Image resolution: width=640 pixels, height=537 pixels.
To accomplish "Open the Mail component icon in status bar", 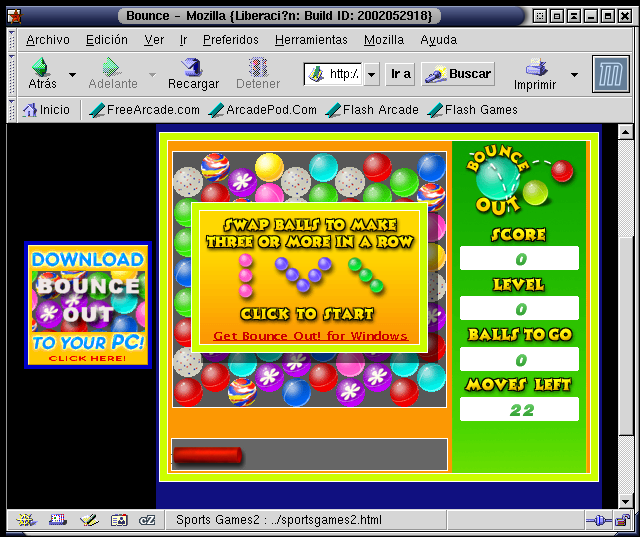I will pyautogui.click(x=57, y=520).
